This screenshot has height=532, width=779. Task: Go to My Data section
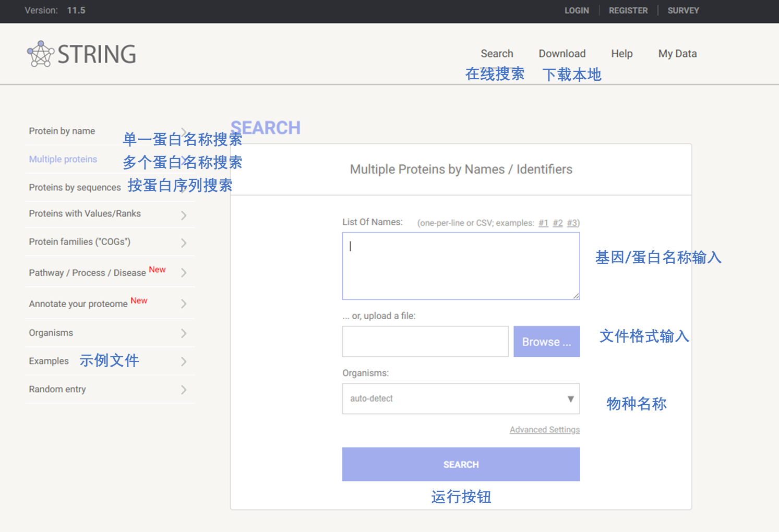(677, 53)
